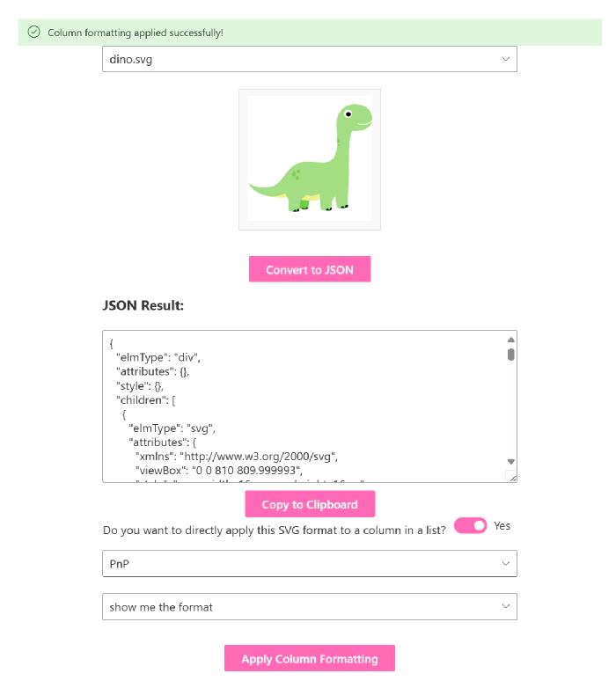Expand the 'show me the format' column dropdown
The width and height of the screenshot is (616, 688).
[309, 606]
